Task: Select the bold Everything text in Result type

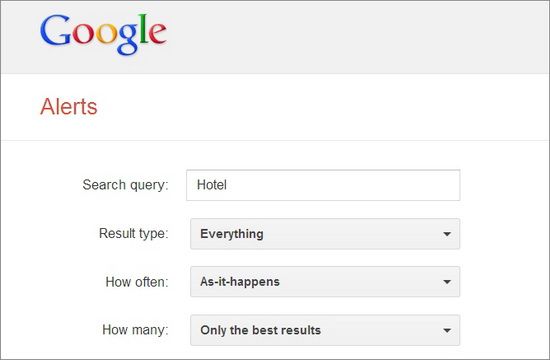Action: click(x=232, y=234)
